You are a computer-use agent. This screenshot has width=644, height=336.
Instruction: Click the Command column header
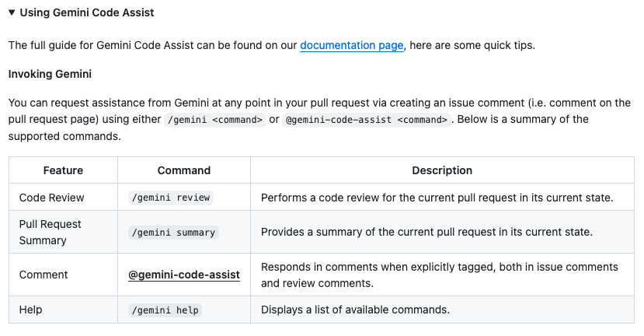pyautogui.click(x=184, y=170)
